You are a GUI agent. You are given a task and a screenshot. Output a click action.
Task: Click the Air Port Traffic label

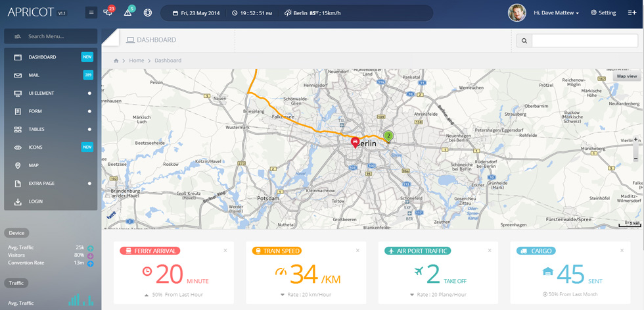click(418, 251)
